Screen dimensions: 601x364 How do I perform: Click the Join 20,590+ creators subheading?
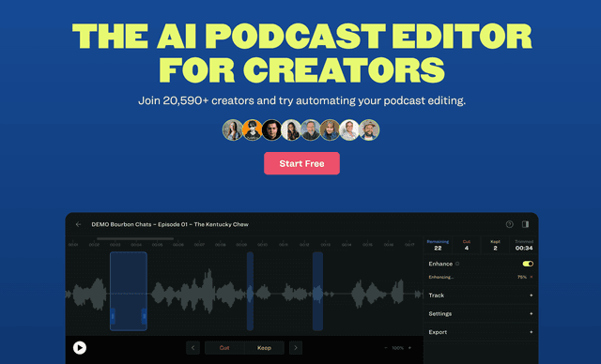pos(302,100)
